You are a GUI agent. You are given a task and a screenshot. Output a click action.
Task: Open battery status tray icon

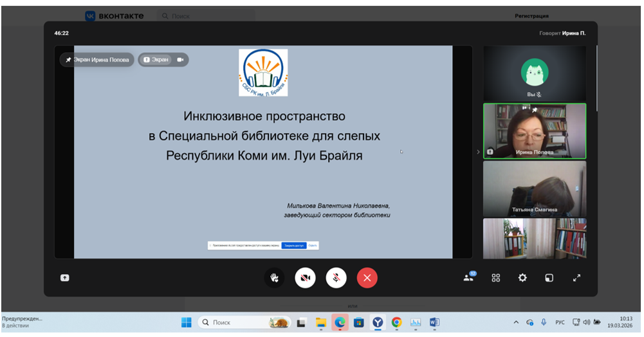coord(597,323)
